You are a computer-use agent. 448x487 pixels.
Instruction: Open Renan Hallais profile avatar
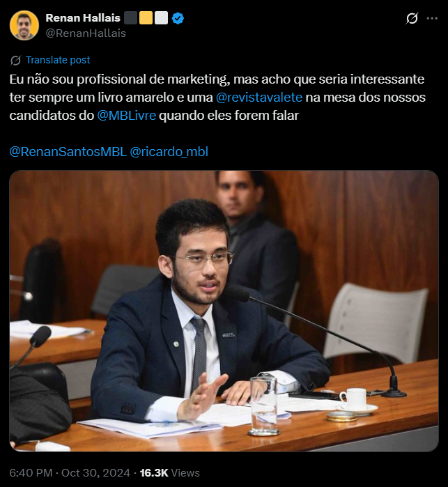tap(24, 25)
